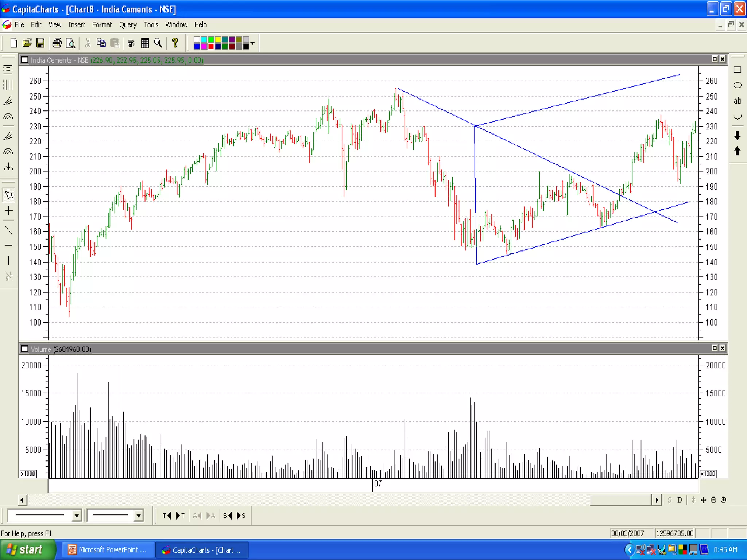This screenshot has width=747, height=560.
Task: Choose the 'ab' text annotation tool
Action: tap(737, 101)
